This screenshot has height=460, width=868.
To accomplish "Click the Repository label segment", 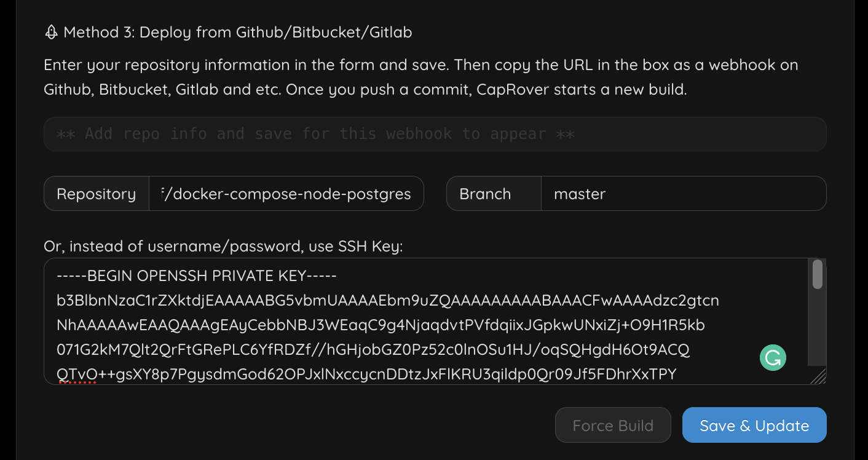I will 96,193.
